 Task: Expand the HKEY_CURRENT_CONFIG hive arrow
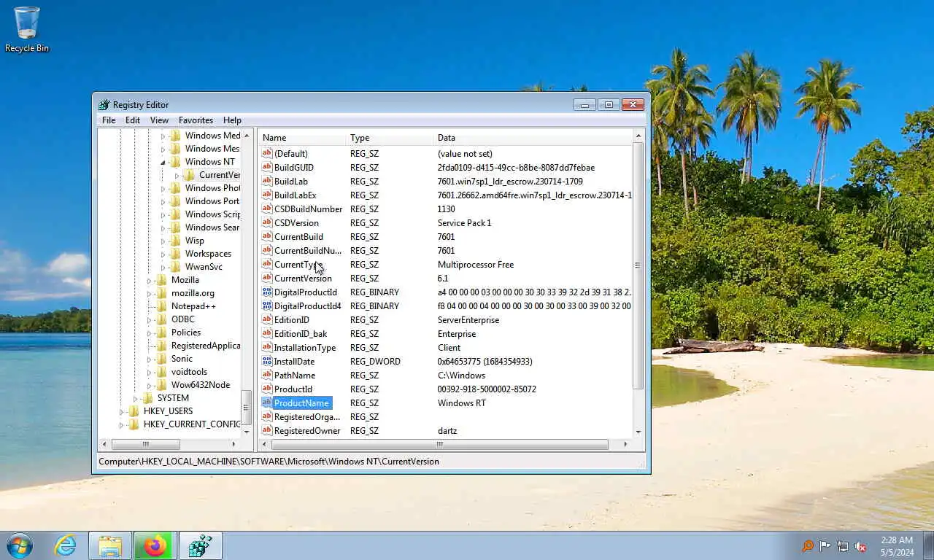(x=122, y=424)
